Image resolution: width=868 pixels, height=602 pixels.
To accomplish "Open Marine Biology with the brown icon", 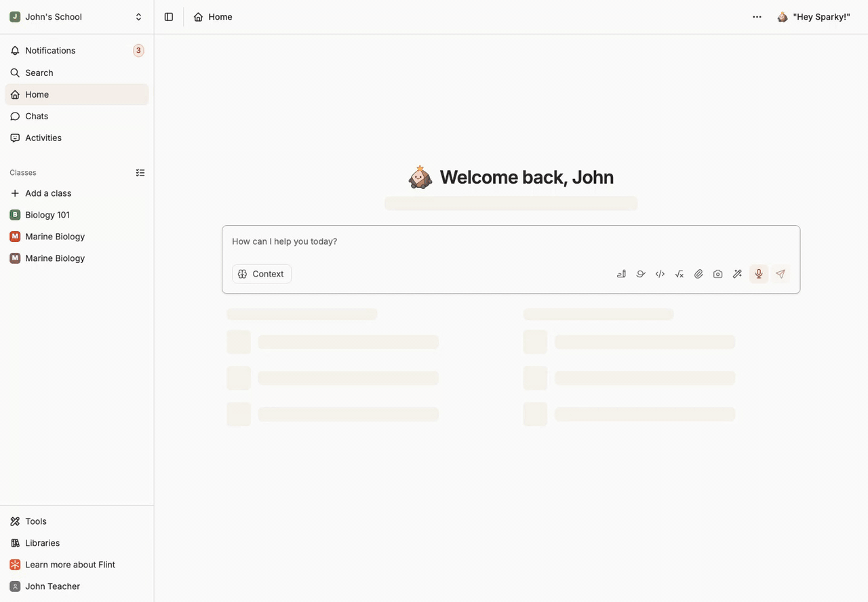I will click(77, 258).
